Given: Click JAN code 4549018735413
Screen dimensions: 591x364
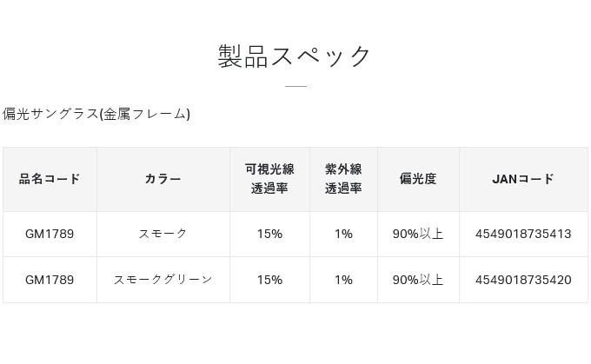Looking at the screenshot, I should (x=523, y=234).
